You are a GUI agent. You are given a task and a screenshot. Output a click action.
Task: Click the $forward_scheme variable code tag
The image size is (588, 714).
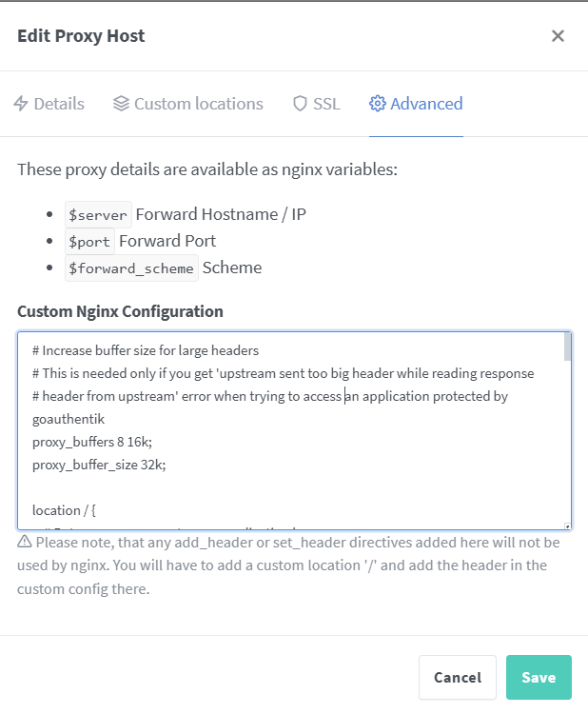[x=131, y=268]
